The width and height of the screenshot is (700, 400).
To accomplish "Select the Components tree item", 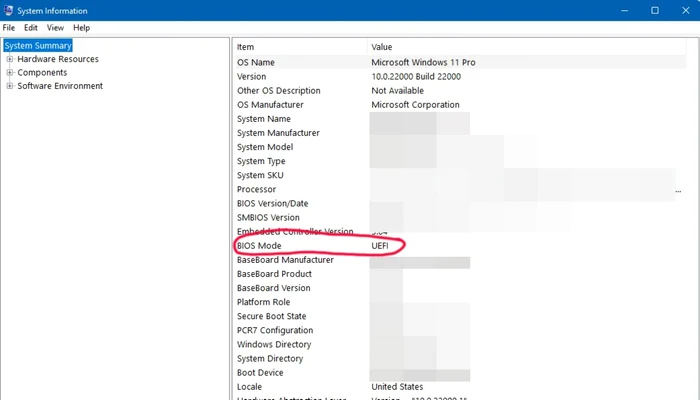I will pyautogui.click(x=42, y=72).
